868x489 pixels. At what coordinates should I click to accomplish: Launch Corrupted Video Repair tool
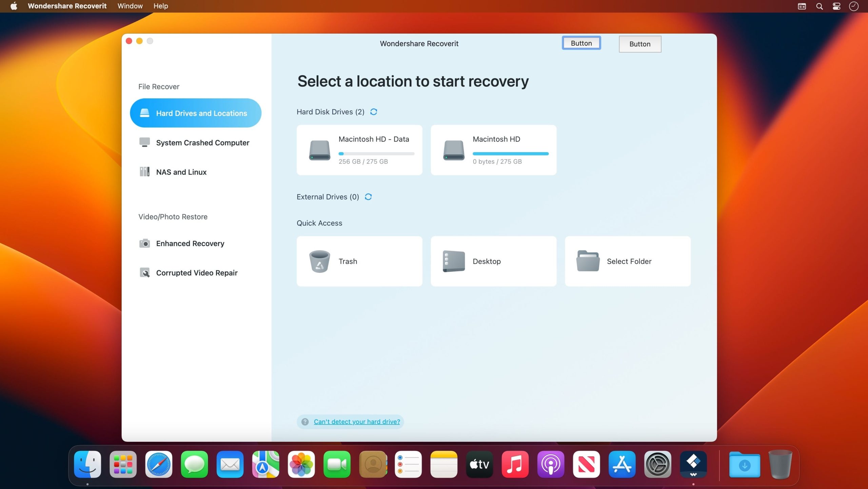point(197,272)
